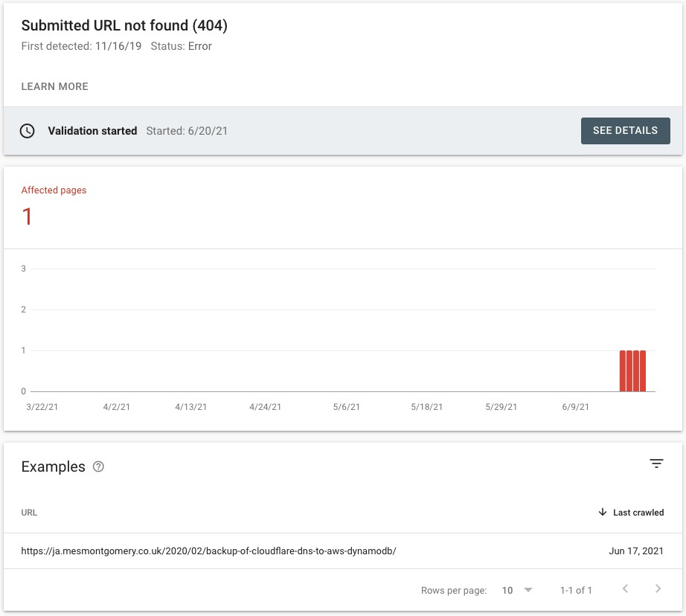Click the sort arrow next to Last crawled

(x=602, y=512)
